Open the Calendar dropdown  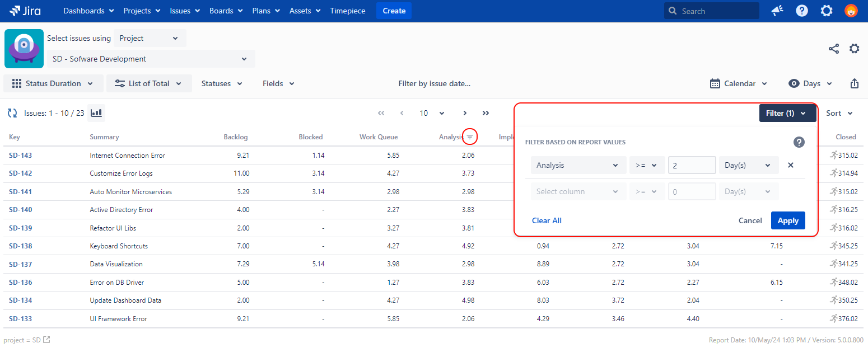tap(739, 83)
